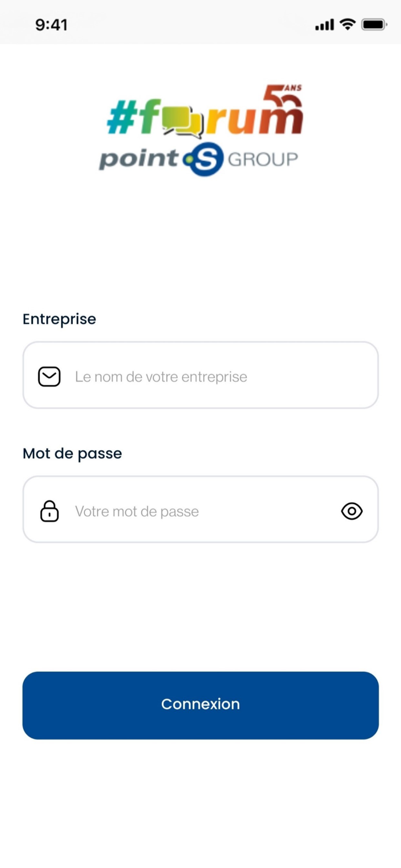Tap the Wi-Fi status icon
This screenshot has height=868, width=401.
click(347, 24)
